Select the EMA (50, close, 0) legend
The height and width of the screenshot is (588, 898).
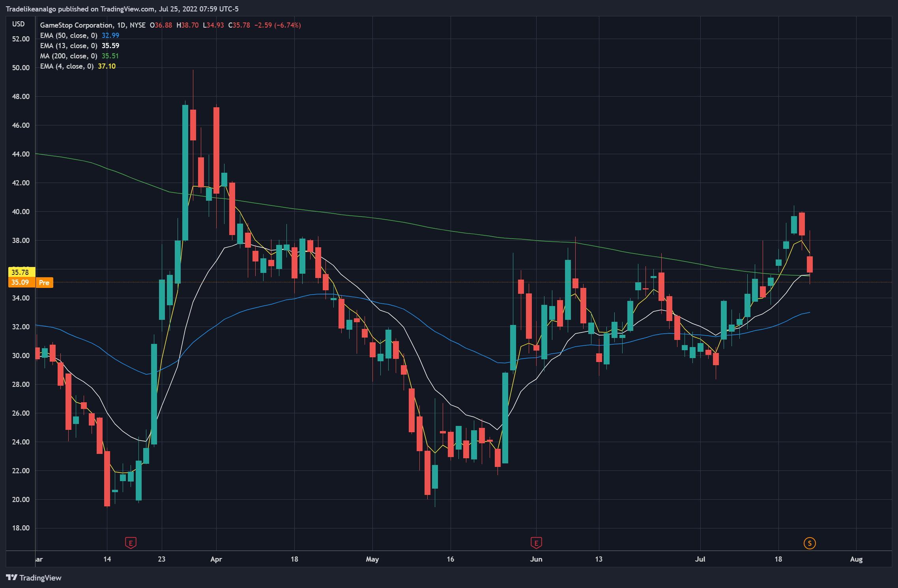click(69, 35)
